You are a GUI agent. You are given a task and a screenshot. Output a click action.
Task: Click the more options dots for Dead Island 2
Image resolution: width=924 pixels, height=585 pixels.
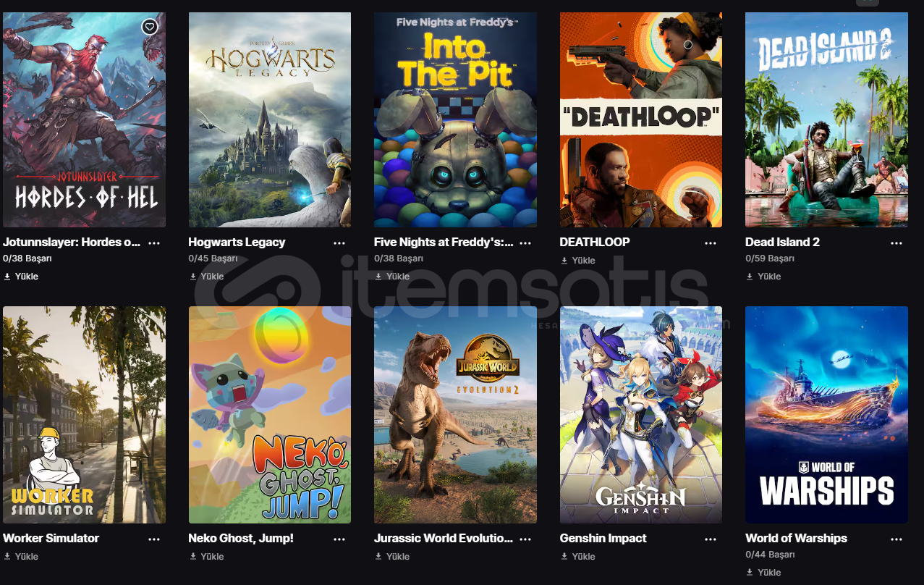[x=897, y=243]
